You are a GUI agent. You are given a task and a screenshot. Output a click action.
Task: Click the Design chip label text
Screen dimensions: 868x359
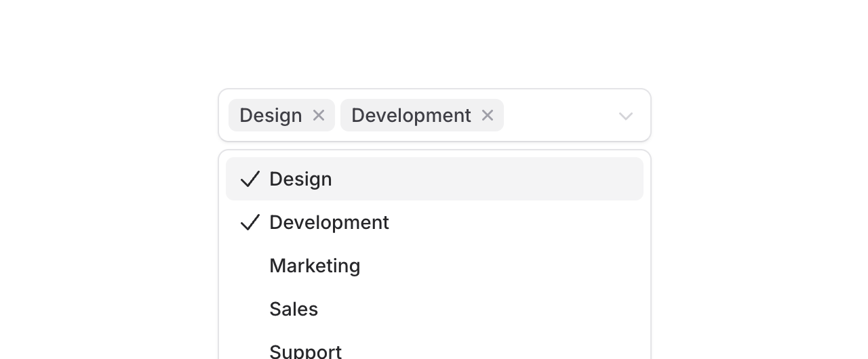[271, 115]
